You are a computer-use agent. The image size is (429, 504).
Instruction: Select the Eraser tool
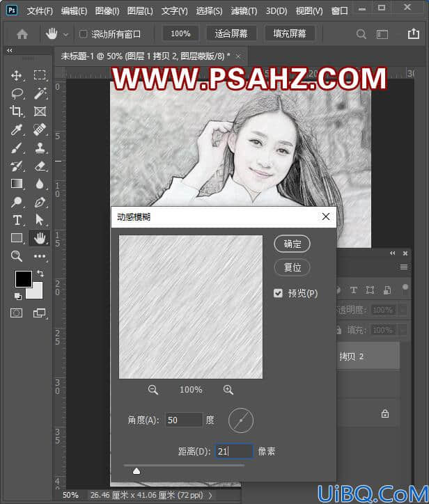click(40, 166)
